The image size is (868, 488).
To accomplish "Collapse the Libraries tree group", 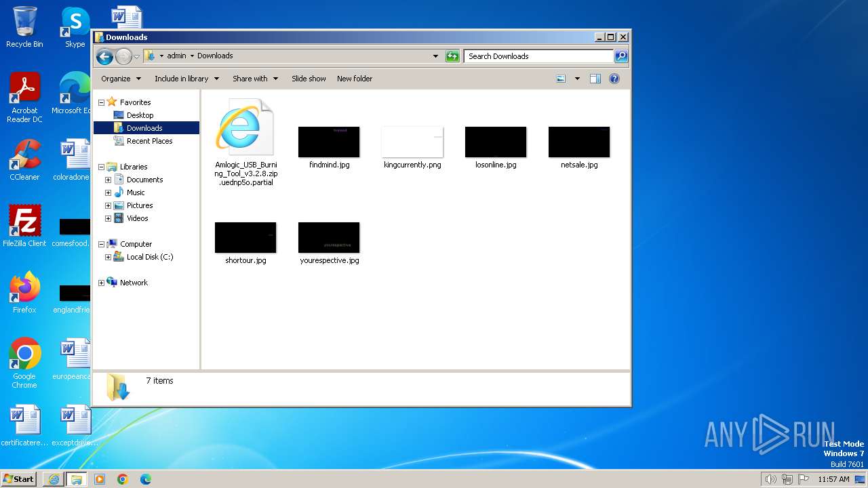I will pyautogui.click(x=101, y=167).
